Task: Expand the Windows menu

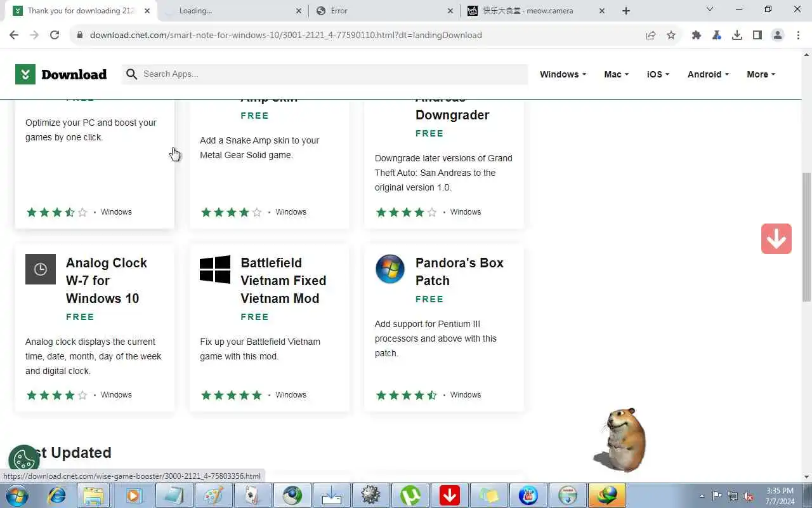Action: [563, 74]
